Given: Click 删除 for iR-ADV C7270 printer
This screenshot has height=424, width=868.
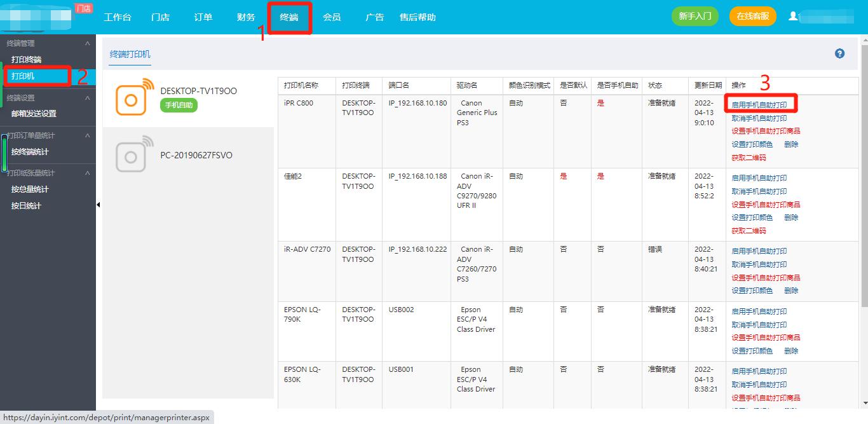Looking at the screenshot, I should click(791, 291).
